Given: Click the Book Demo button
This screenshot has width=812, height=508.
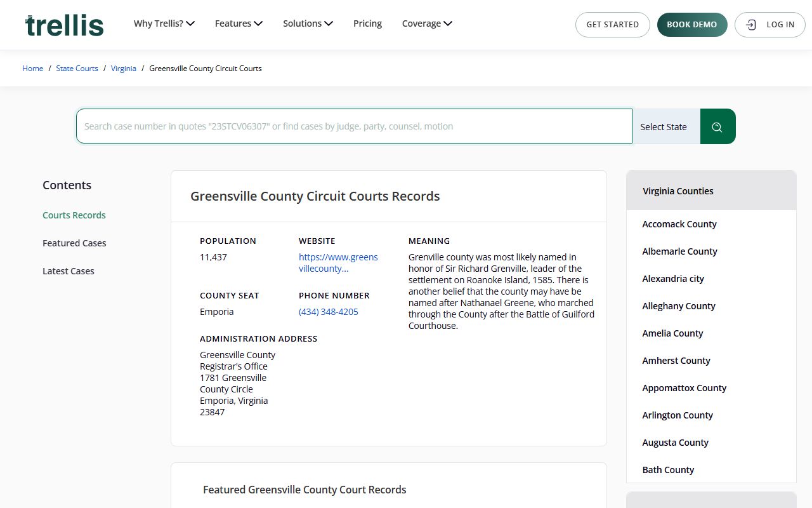Looking at the screenshot, I should [692, 25].
